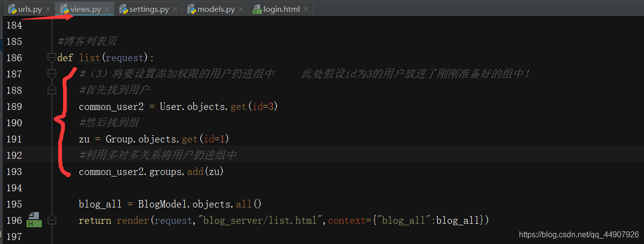The width and height of the screenshot is (644, 244).
Task: Click line number 193 in the gutter
Action: click(14, 172)
